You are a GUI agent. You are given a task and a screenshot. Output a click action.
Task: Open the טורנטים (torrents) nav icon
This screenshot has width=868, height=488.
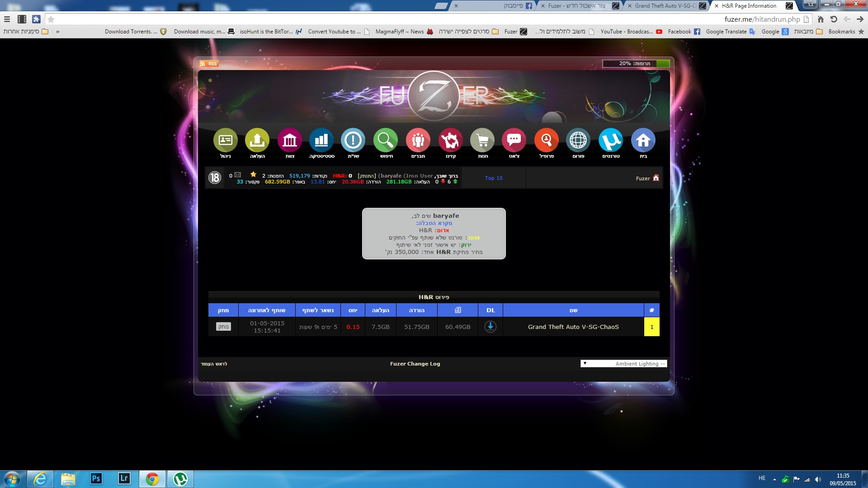611,141
